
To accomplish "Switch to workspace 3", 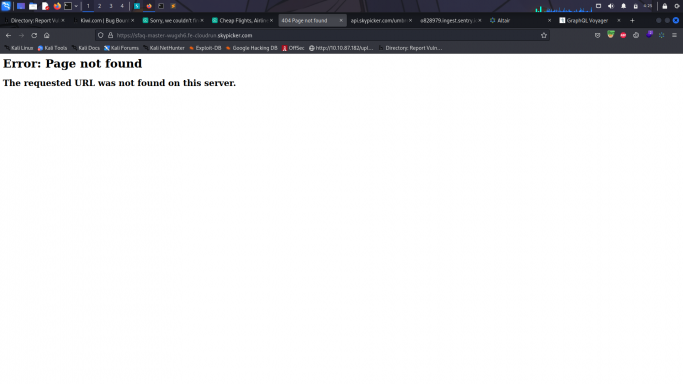I will 111,6.
